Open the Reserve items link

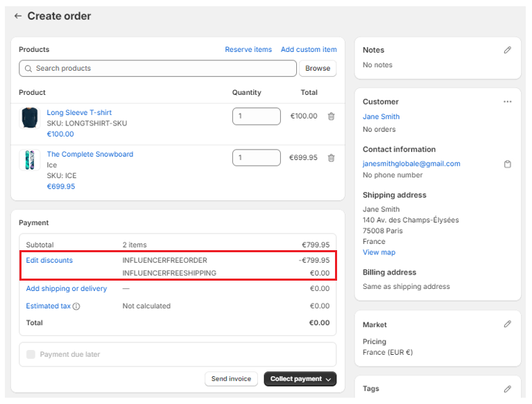(x=248, y=50)
